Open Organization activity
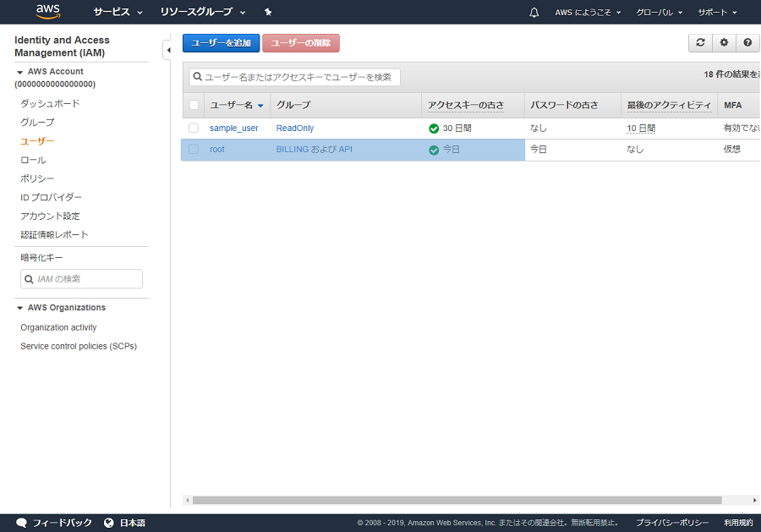 (x=58, y=327)
